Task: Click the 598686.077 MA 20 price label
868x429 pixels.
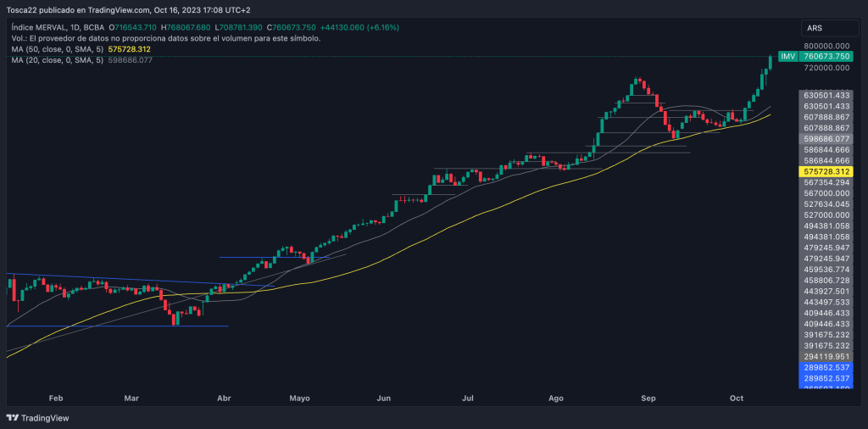Action: coord(826,138)
